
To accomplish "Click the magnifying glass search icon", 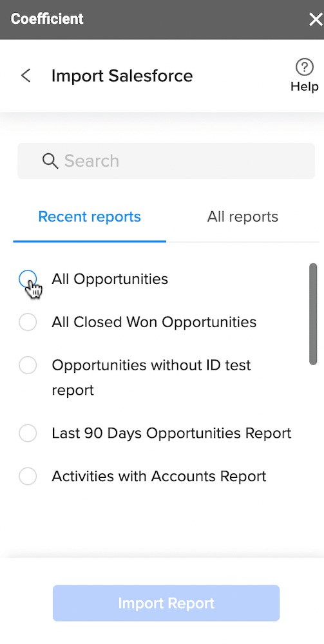I will 50,161.
